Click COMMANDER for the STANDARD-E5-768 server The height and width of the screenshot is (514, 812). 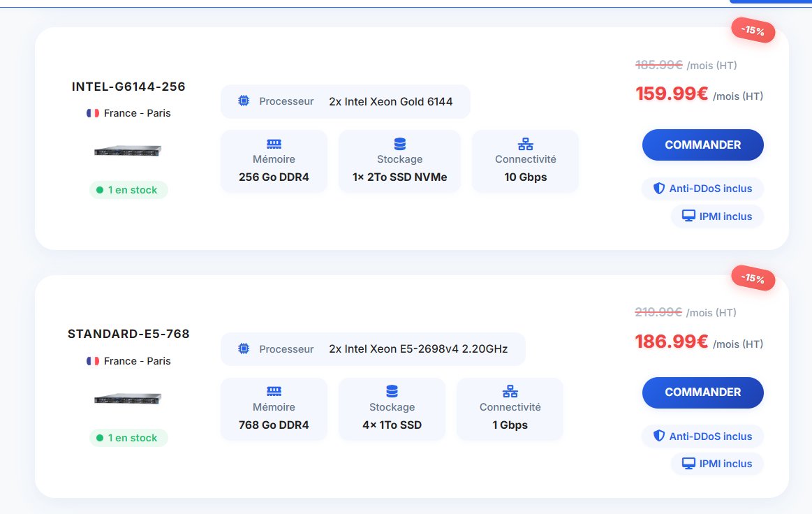(x=702, y=392)
